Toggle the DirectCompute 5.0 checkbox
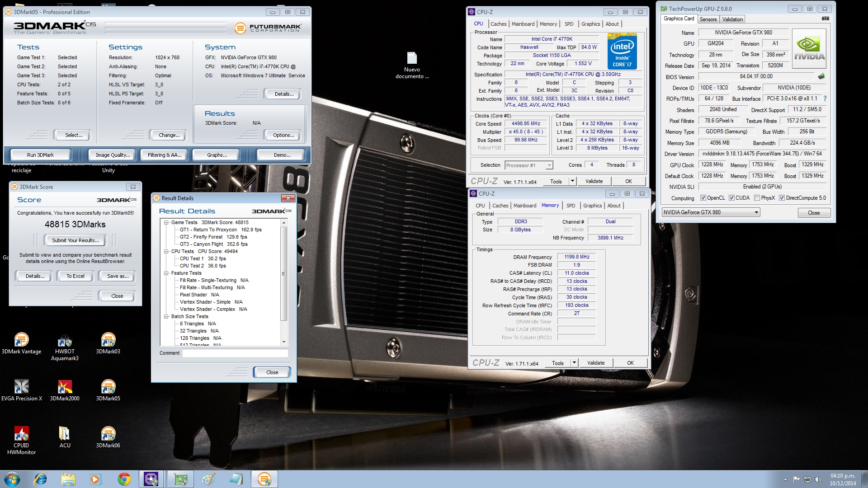This screenshot has width=868, height=488. click(x=782, y=198)
